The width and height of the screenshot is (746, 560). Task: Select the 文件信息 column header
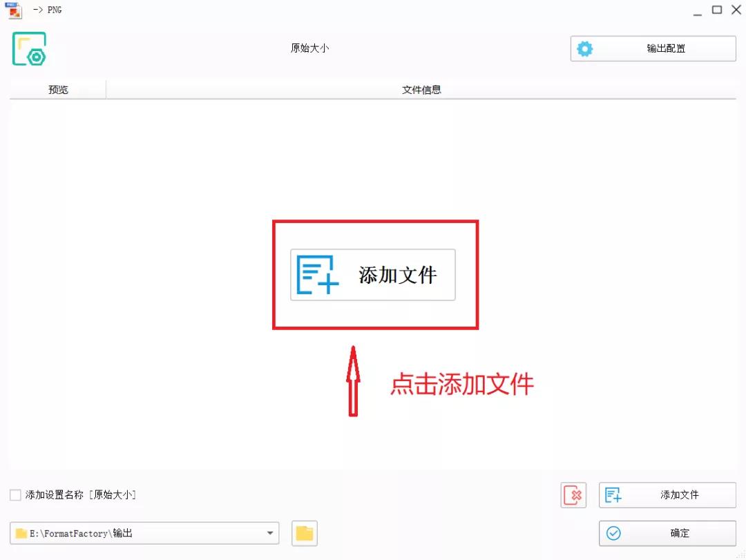coord(421,90)
